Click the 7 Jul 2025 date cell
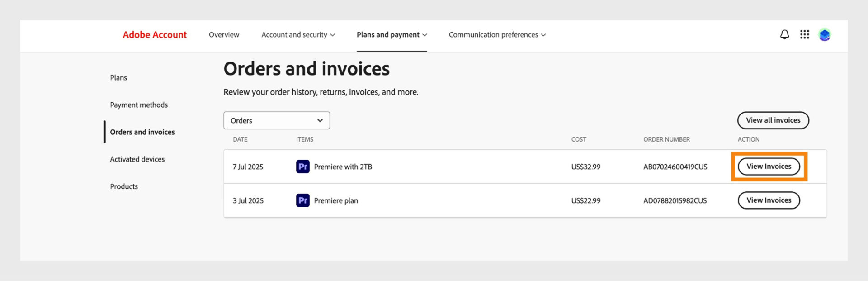 click(x=248, y=167)
